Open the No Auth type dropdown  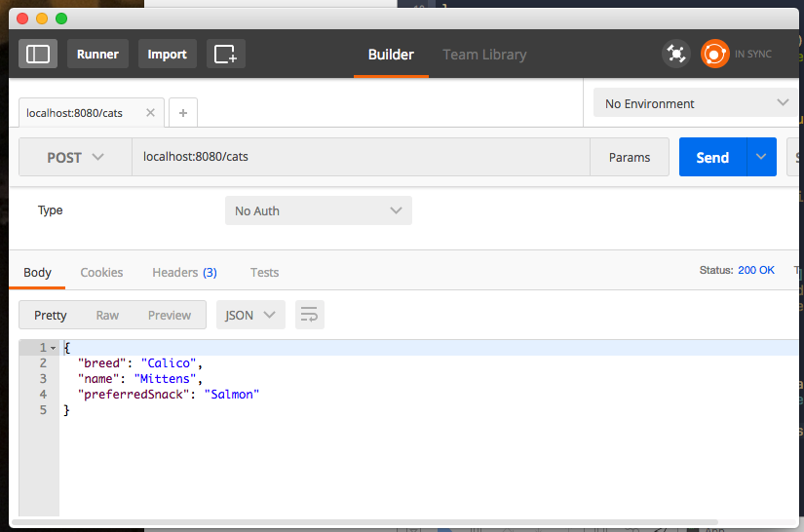(x=319, y=210)
